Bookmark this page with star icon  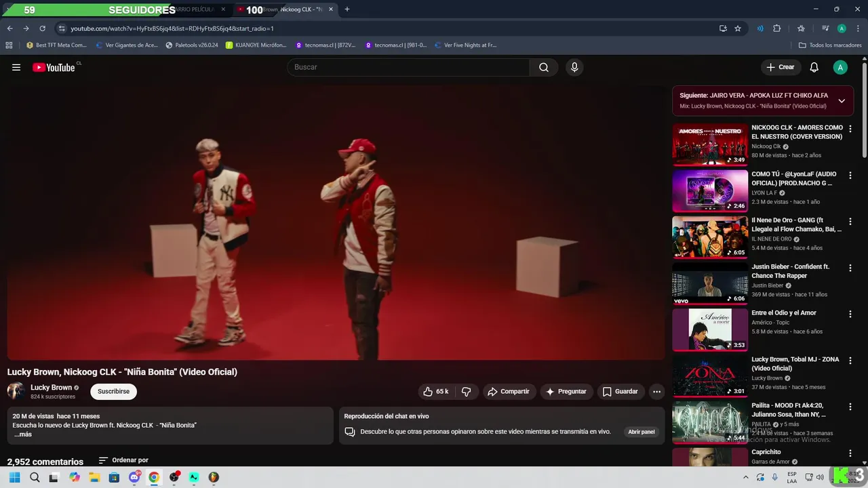point(738,28)
